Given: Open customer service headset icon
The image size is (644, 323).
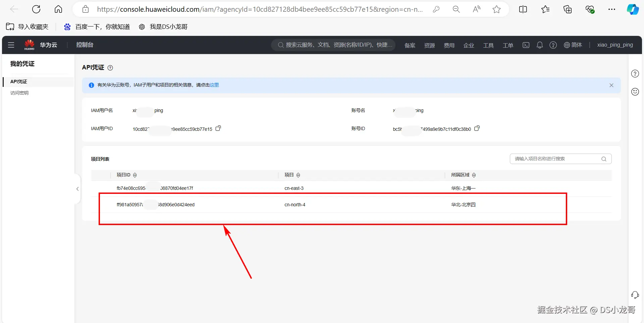Looking at the screenshot, I should (635, 295).
